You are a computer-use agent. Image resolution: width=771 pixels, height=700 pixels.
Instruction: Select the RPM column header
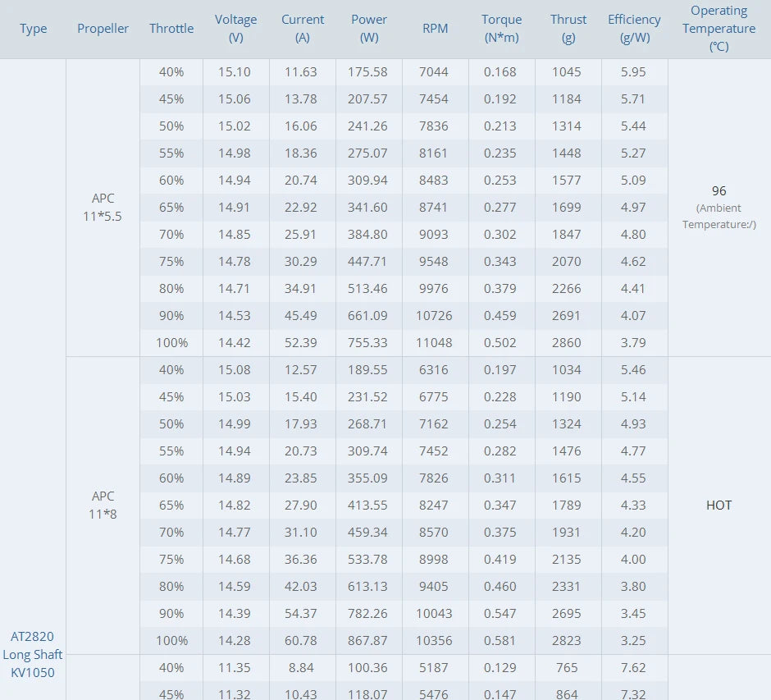point(436,29)
